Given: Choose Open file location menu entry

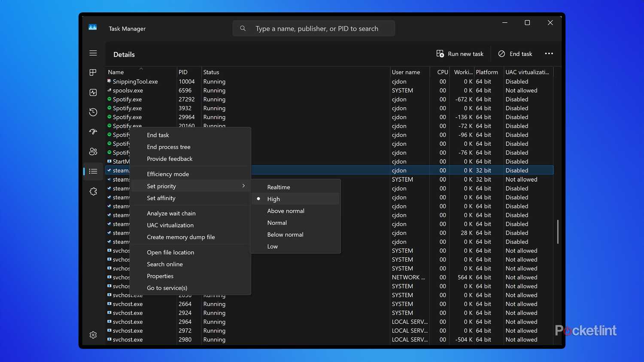Looking at the screenshot, I should (x=170, y=252).
